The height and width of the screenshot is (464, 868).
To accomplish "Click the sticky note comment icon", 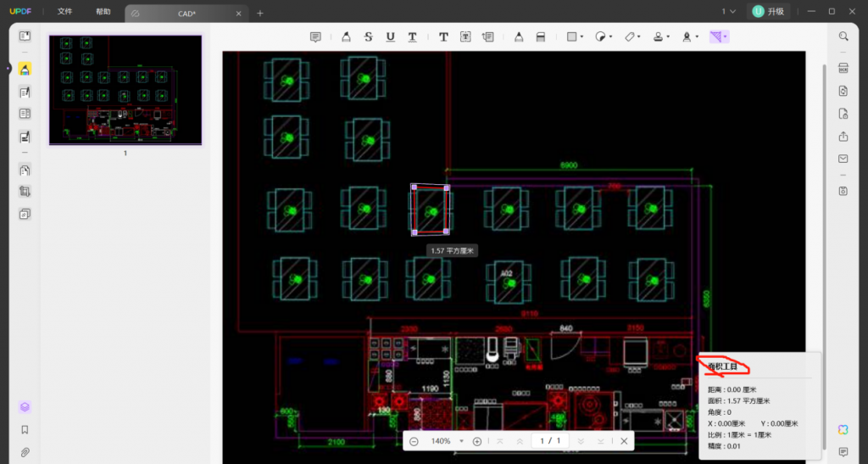I will [x=315, y=37].
